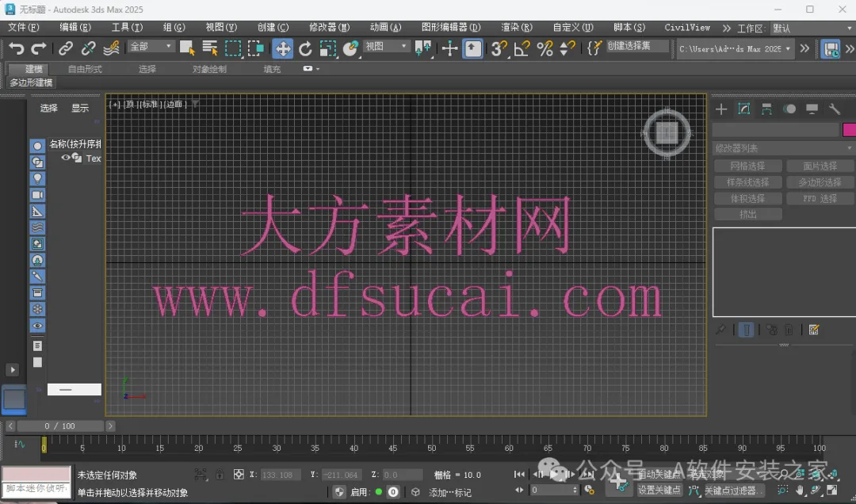Viewport: 856px width, 504px height.
Task: Toggle keyboard shortcut override button
Action: [x=472, y=48]
